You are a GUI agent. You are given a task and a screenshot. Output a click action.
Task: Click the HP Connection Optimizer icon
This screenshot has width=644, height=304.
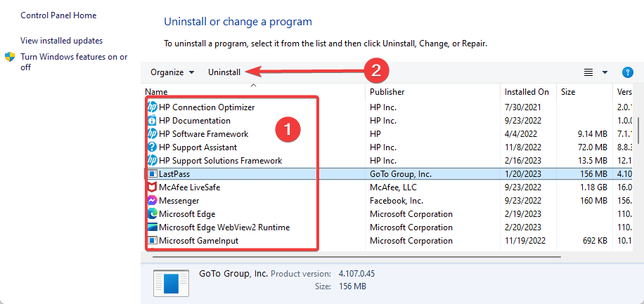pos(152,107)
